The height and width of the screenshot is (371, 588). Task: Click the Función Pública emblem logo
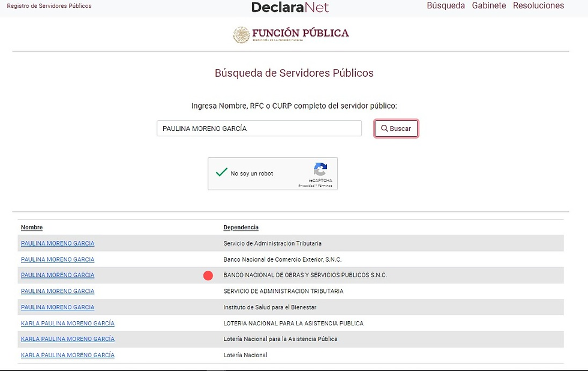coord(290,34)
